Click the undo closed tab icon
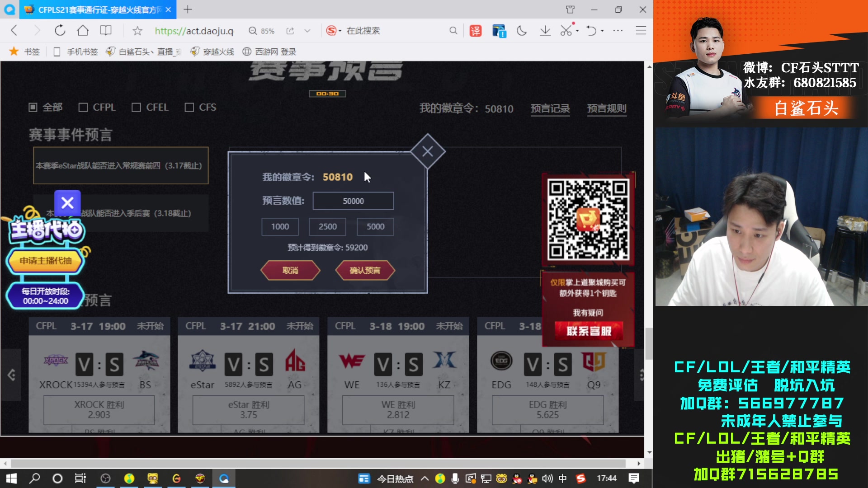 591,31
